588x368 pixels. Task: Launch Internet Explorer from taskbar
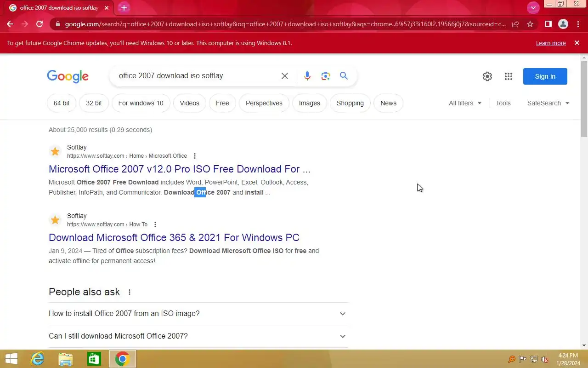(x=37, y=359)
